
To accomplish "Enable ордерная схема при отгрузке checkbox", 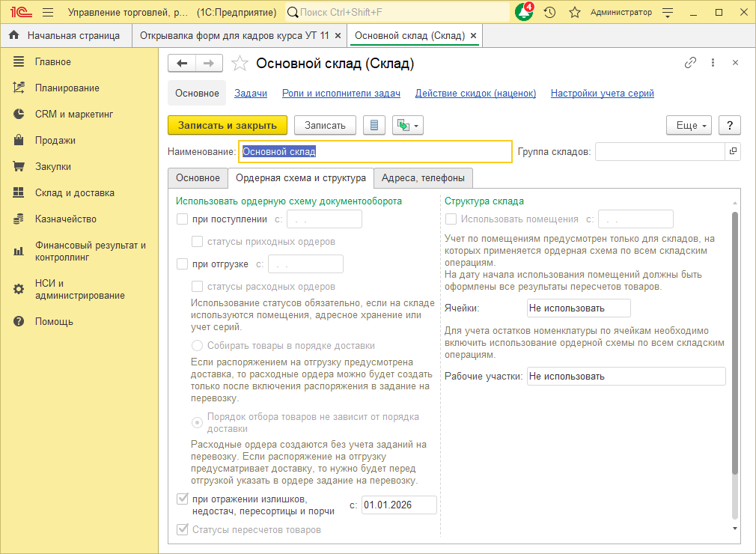I will click(x=182, y=264).
